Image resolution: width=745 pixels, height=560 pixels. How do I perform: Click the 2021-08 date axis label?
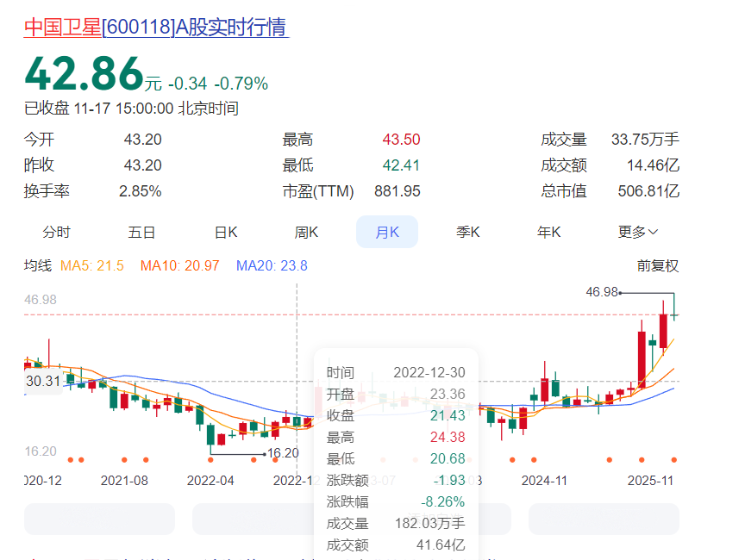click(124, 481)
